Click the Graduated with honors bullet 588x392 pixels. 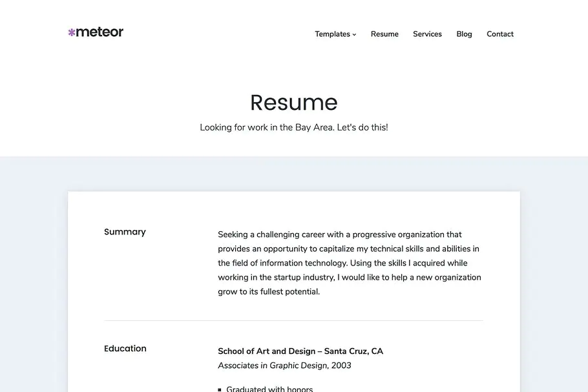[269, 389]
